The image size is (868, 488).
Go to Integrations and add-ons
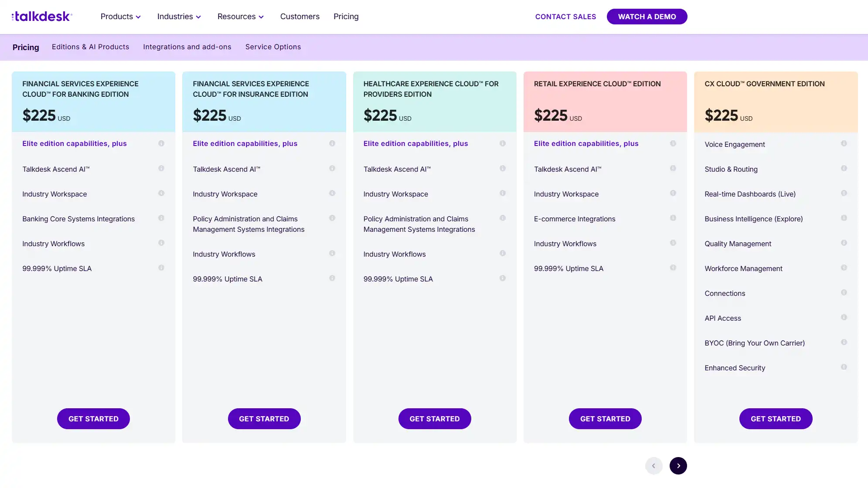187,47
